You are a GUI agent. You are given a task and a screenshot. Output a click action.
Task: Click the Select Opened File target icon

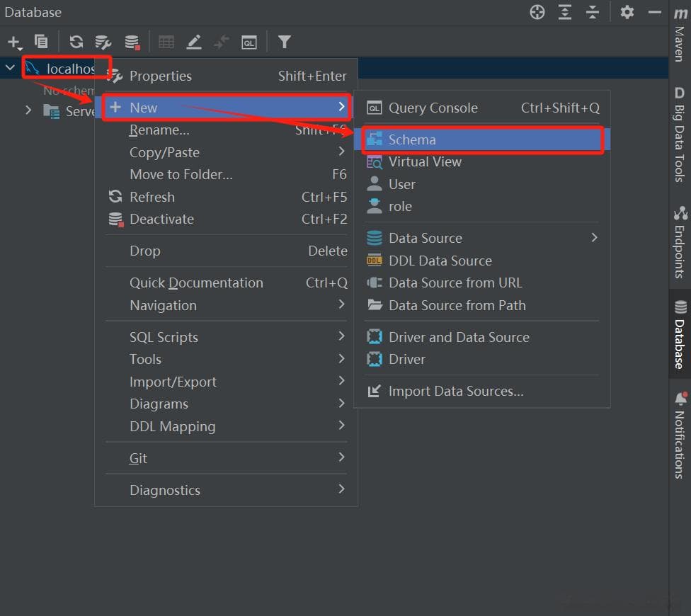[537, 12]
